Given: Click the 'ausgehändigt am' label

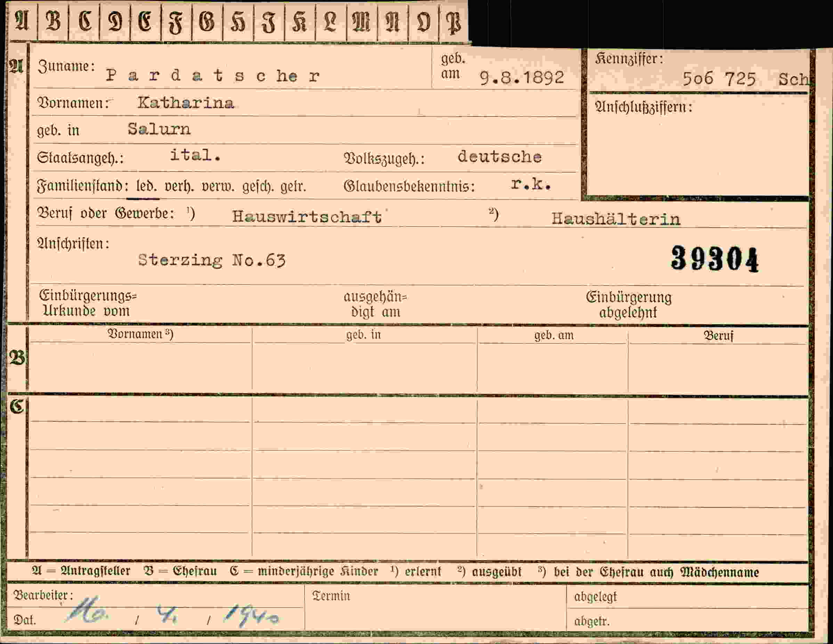Looking at the screenshot, I should (376, 304).
